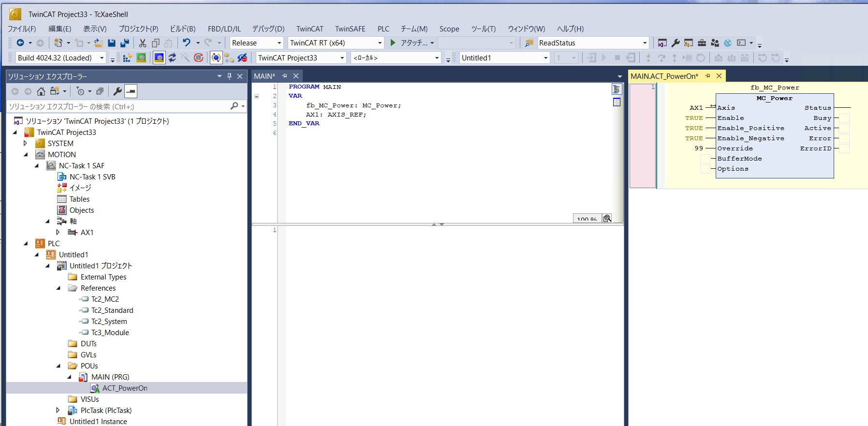
Task: Switch to the MAIN* editor tab
Action: 265,76
